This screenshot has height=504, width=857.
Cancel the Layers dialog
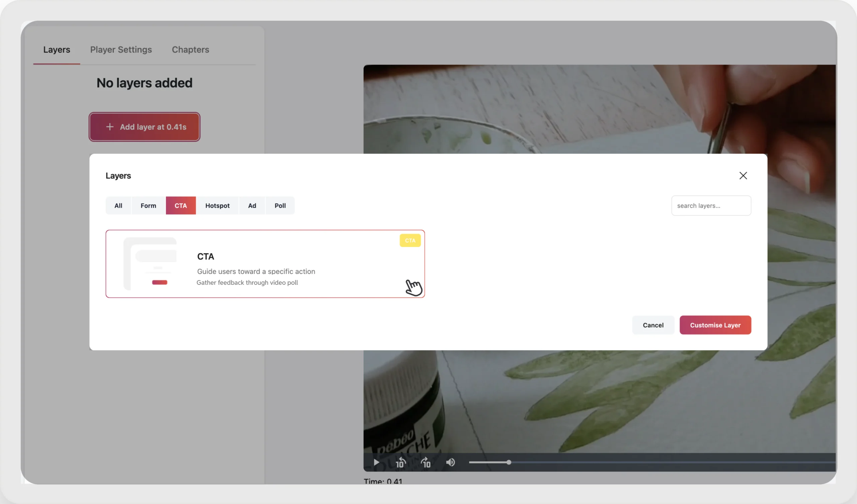pos(653,325)
